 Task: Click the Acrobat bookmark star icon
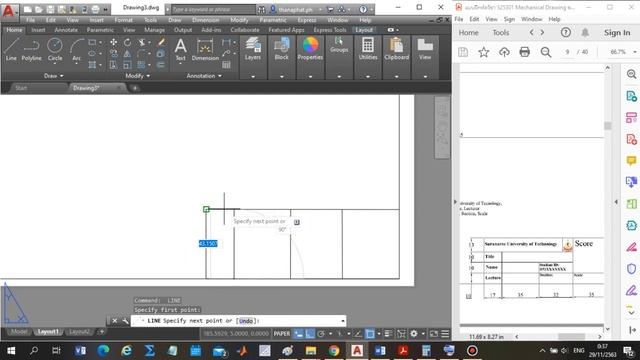484,52
